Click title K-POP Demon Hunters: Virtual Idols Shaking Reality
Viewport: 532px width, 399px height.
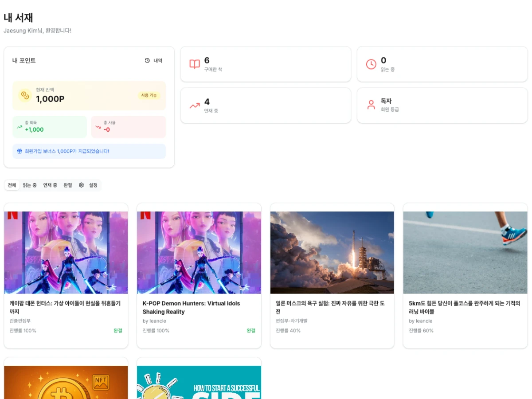pyautogui.click(x=191, y=308)
